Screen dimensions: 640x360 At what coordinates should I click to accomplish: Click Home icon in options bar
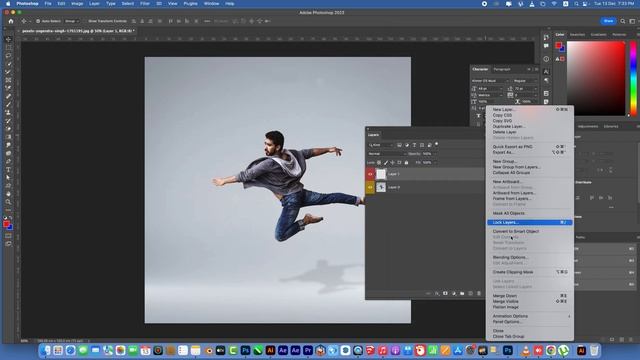tap(11, 21)
